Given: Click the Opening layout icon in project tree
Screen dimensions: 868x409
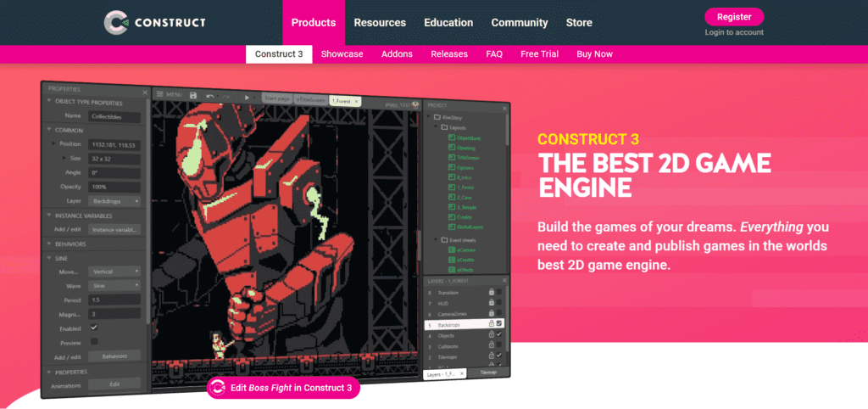Looking at the screenshot, I should click(451, 148).
